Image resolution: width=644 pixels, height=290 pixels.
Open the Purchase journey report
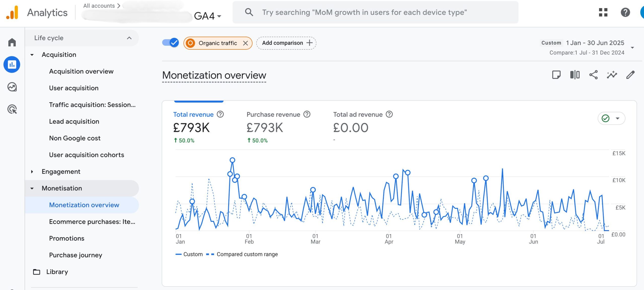pos(75,255)
